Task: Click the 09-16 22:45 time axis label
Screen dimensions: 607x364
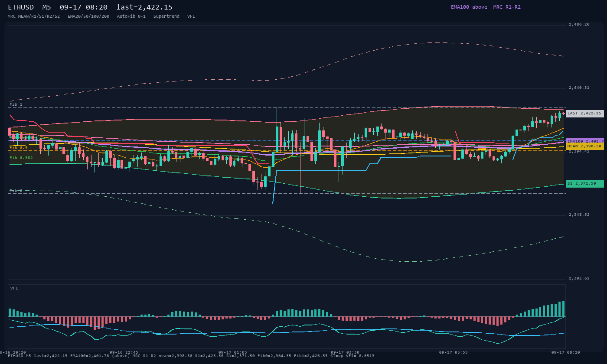Action: coord(124,352)
